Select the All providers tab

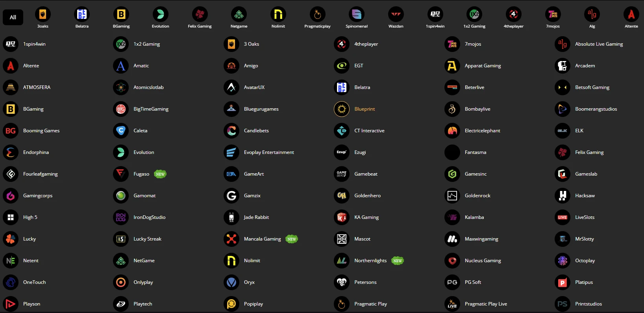pos(13,17)
